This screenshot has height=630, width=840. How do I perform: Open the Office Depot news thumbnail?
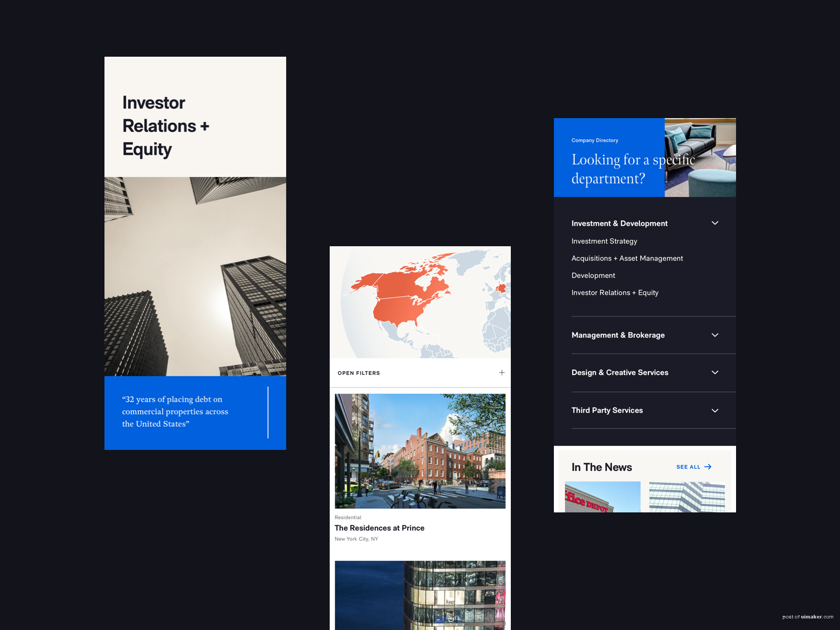pos(603,497)
